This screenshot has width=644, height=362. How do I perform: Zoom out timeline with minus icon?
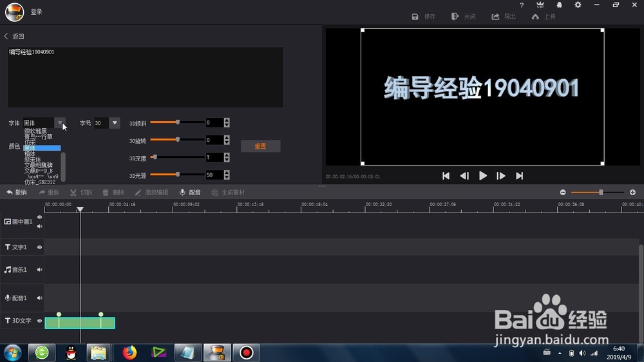tap(563, 193)
